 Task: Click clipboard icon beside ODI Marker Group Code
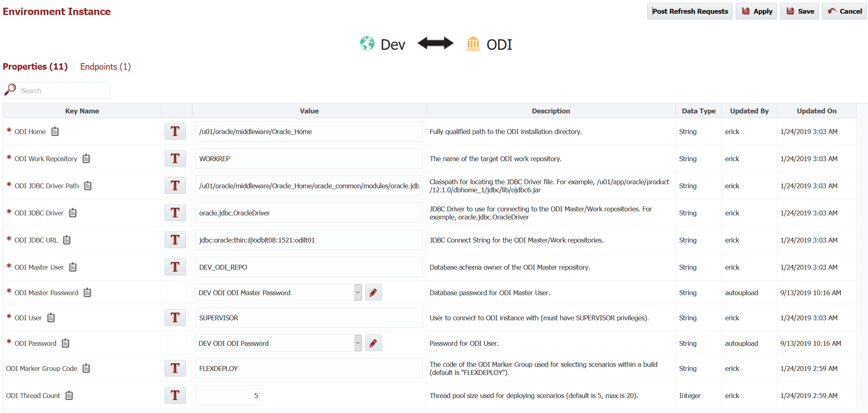pos(86,368)
